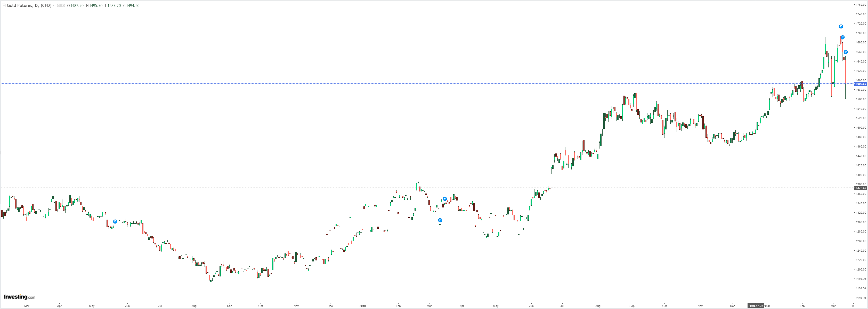Image resolution: width=868 pixels, height=309 pixels.
Task: Click the 1200.00 level on price scale
Action: pyautogui.click(x=861, y=269)
